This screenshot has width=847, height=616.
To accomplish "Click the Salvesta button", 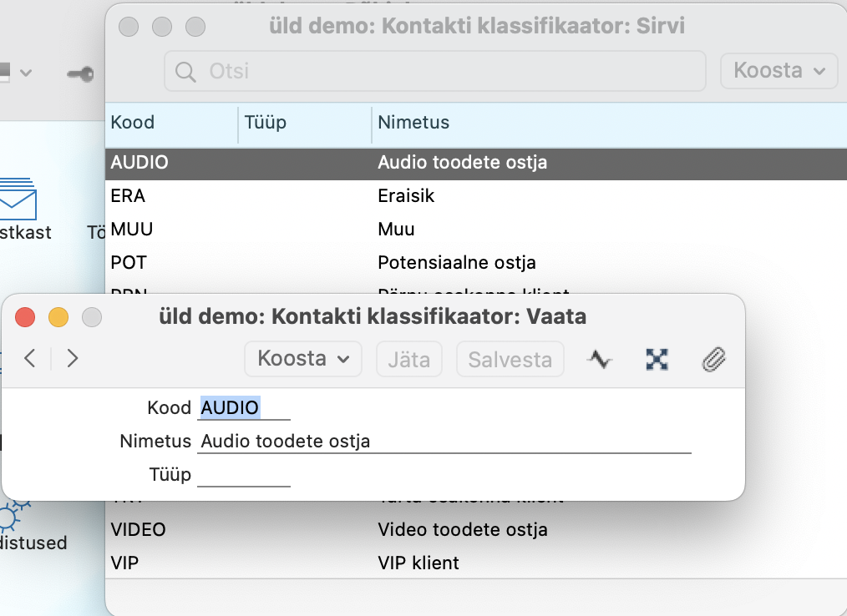I will point(510,359).
